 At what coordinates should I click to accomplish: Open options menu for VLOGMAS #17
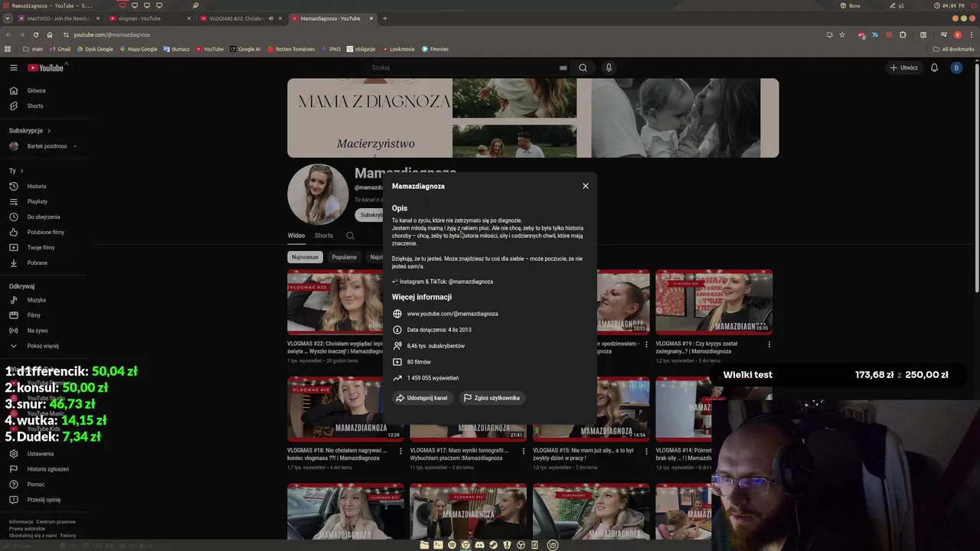524,452
